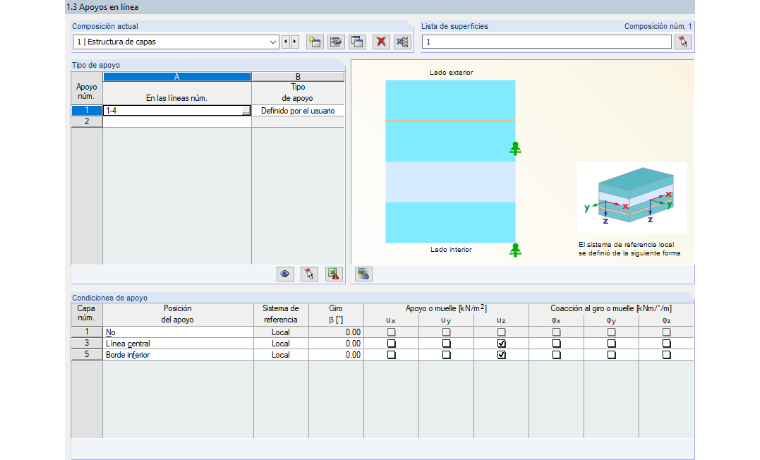Viewport: 760px width, 460px height.
Task: Toggle φz checkbox for layer 1
Action: (666, 333)
